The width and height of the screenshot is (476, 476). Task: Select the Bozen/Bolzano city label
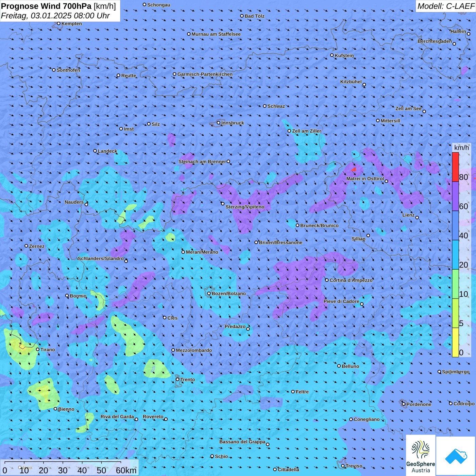228,293
